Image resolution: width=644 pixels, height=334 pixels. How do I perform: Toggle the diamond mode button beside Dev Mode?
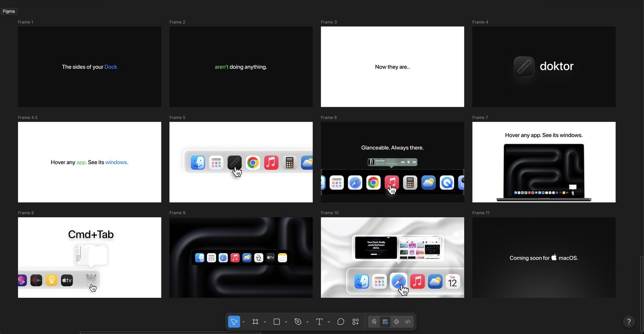pyautogui.click(x=396, y=322)
